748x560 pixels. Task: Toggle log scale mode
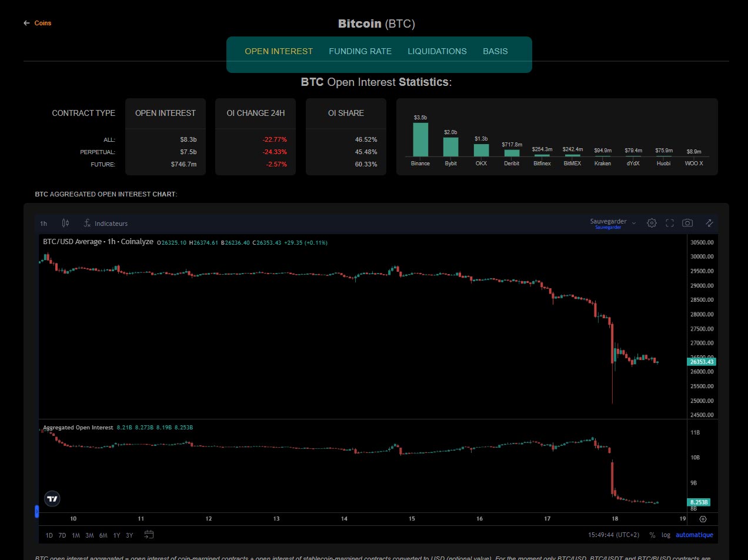click(x=666, y=535)
